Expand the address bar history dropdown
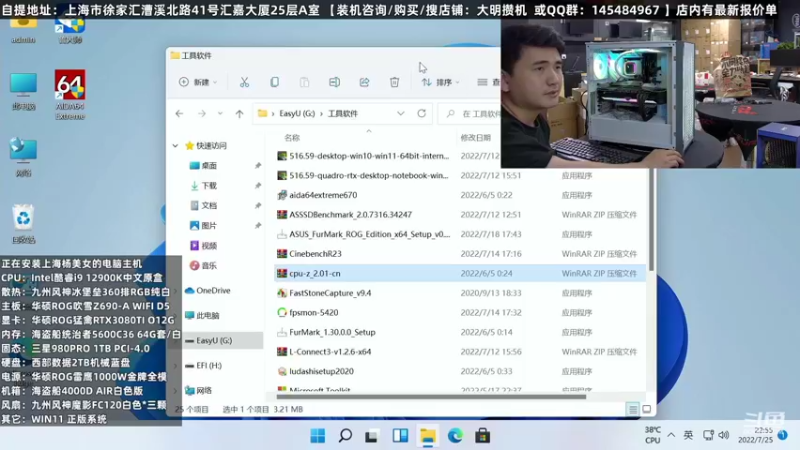 [401, 114]
